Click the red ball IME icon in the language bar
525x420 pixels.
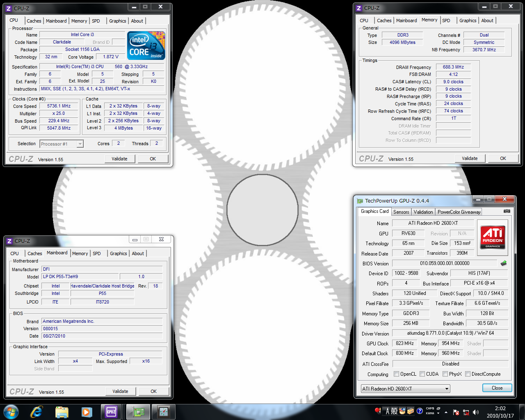point(378,411)
